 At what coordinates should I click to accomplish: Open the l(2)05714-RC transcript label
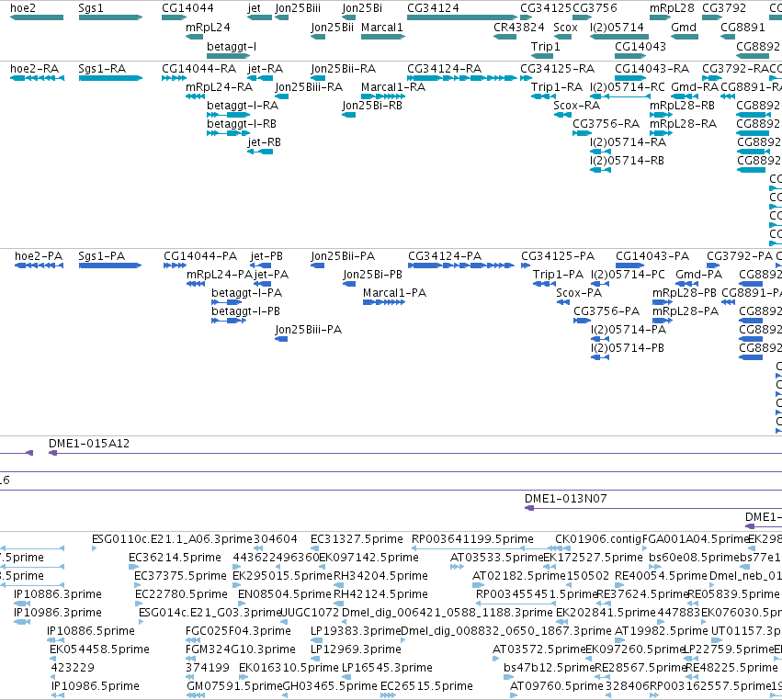tap(628, 87)
